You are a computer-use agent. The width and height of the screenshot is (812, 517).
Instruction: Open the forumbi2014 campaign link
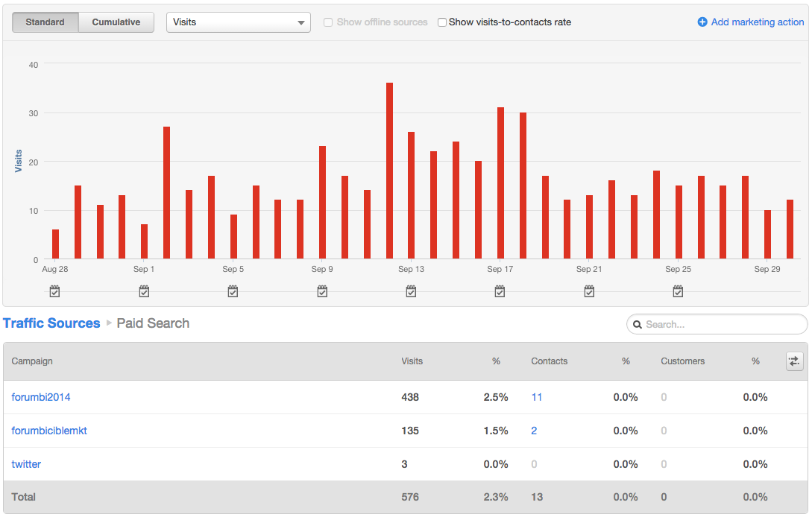tap(40, 397)
